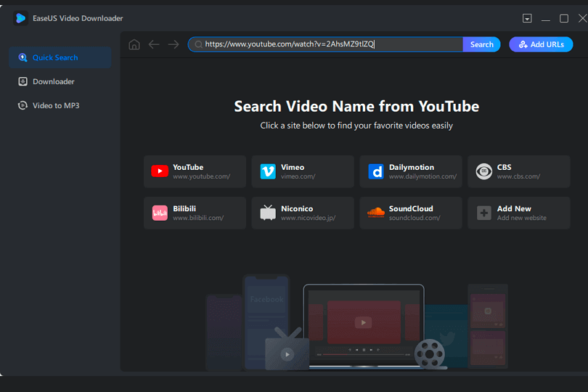Click the Add New plus icon
This screenshot has width=588, height=392.
point(483,213)
